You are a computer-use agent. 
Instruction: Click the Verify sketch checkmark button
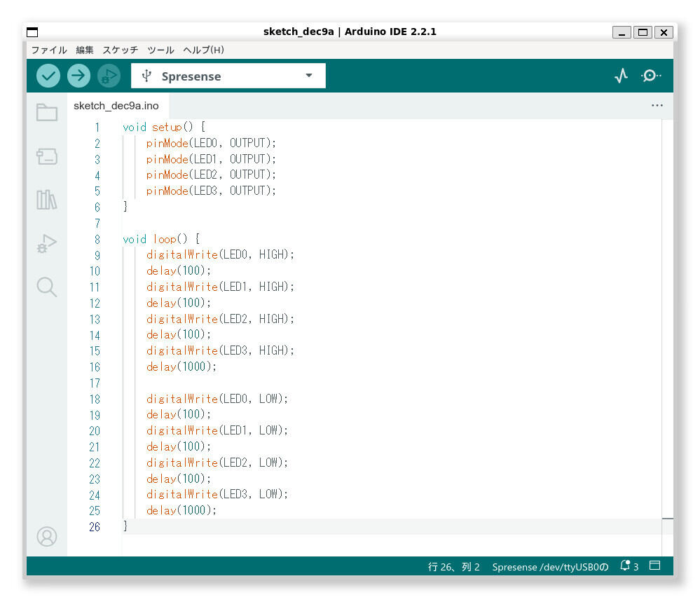(x=48, y=76)
